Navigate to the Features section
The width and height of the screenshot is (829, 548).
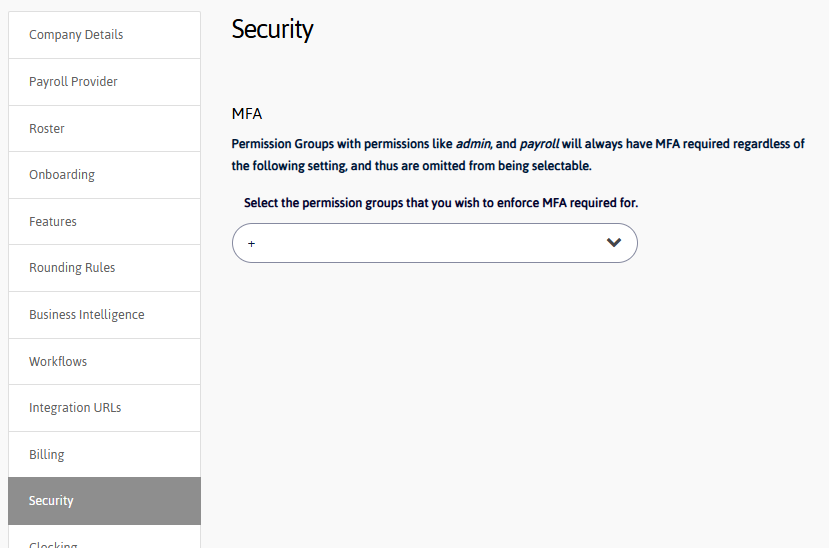tap(53, 222)
